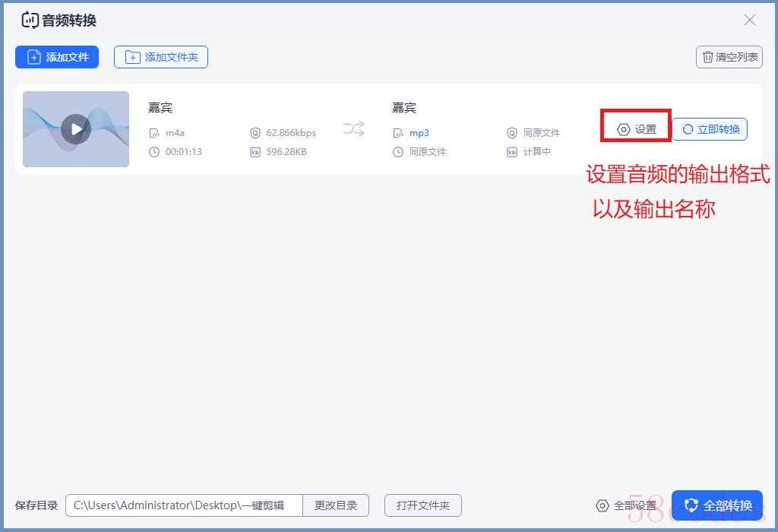The image size is (778, 532).
Task: Click the 62.866kbps bitrate value
Action: (291, 133)
